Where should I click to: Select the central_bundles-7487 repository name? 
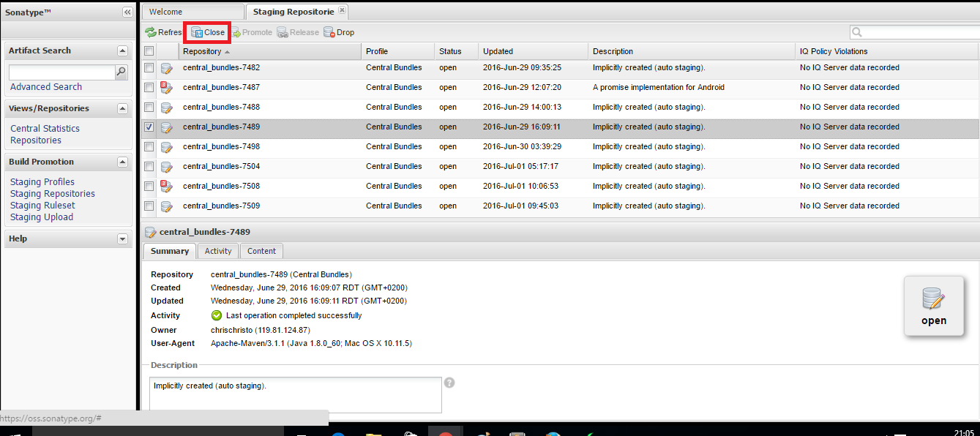click(221, 88)
